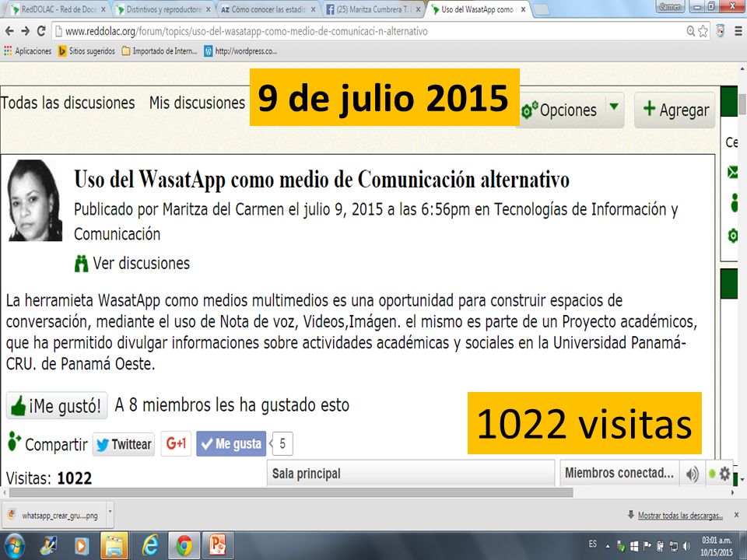Open the chat bar settings gear

point(724,474)
